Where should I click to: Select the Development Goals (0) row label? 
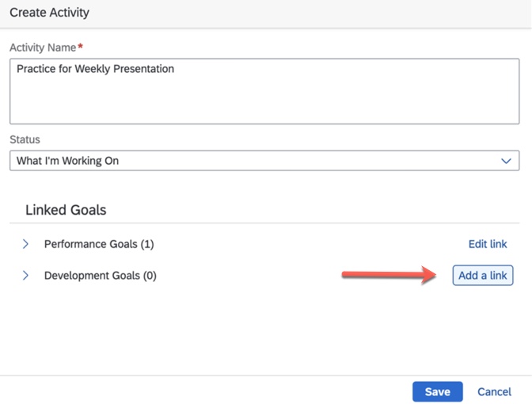(x=101, y=276)
